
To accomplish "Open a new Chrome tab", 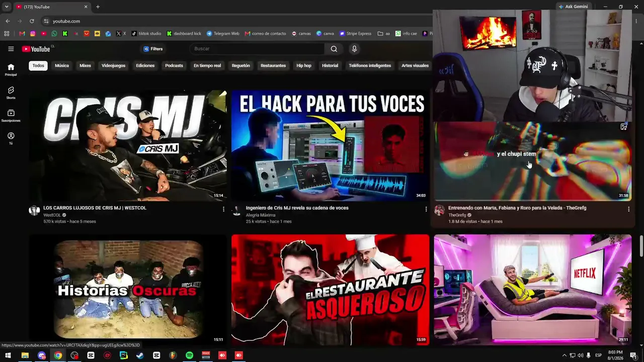I will pos(98,7).
